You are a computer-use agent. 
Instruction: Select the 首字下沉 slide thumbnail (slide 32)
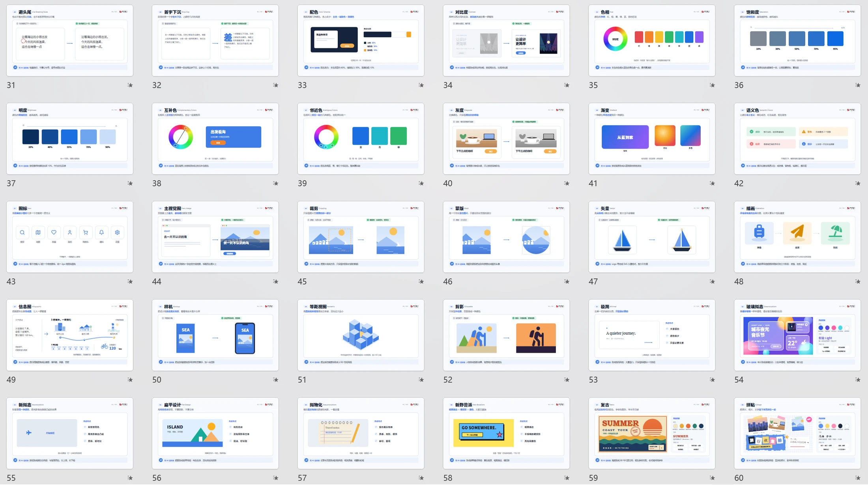point(215,41)
